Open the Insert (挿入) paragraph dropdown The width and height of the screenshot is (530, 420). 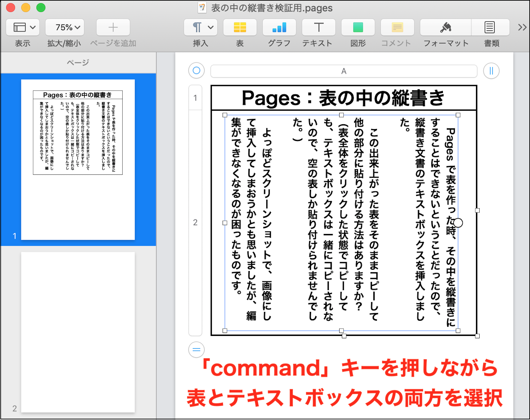point(200,27)
